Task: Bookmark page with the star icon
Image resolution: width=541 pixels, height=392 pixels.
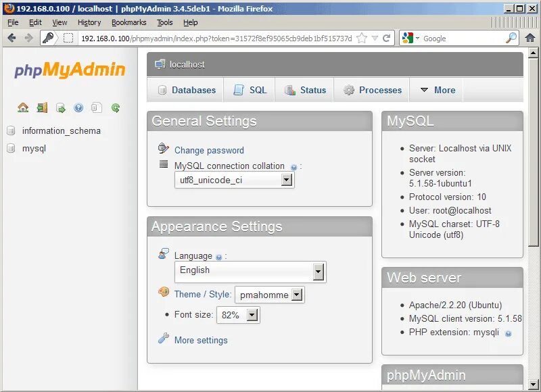Action: [x=362, y=38]
